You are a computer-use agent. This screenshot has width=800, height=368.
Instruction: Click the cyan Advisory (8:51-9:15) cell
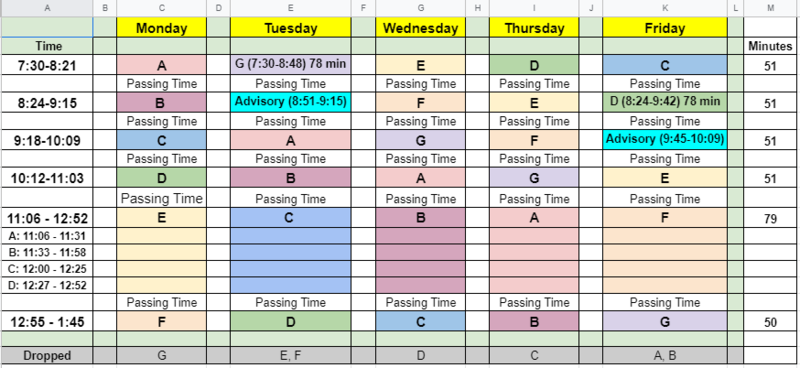pos(290,102)
